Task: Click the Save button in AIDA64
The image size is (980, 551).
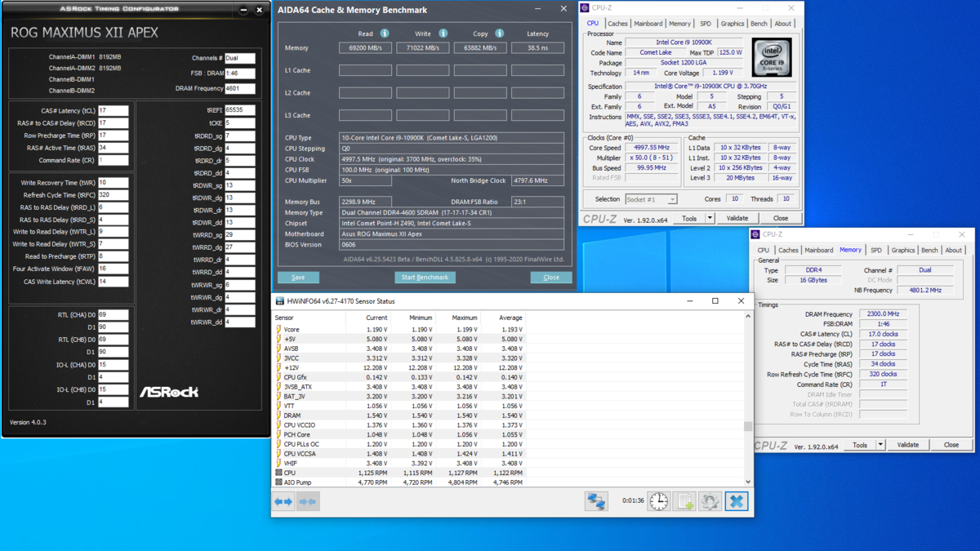Action: (x=298, y=278)
